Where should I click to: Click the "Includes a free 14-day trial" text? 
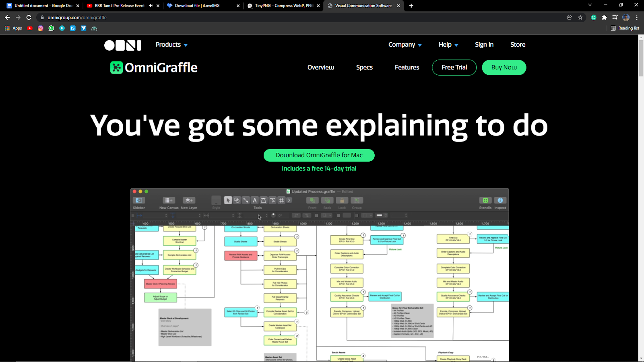click(319, 169)
